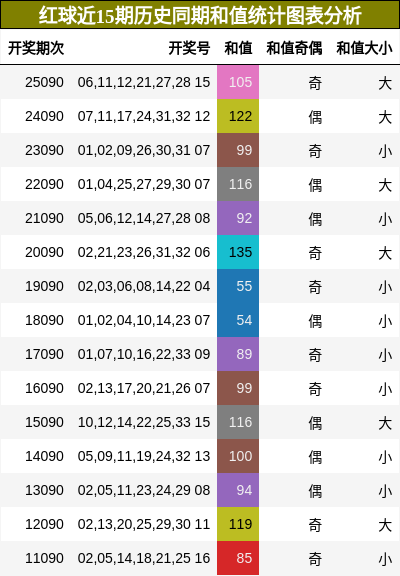Click numbers 07,11,17,24,31,32 12
400x576 pixels.
[x=144, y=116]
